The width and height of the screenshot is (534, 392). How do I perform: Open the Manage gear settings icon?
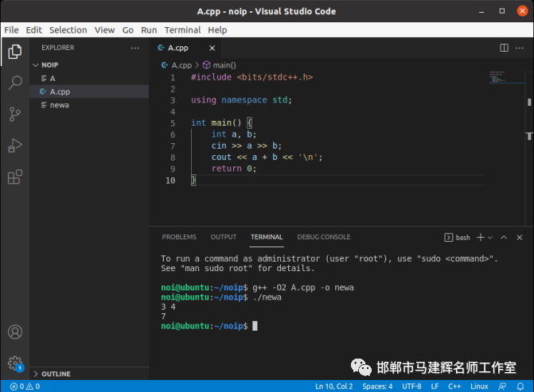15,363
